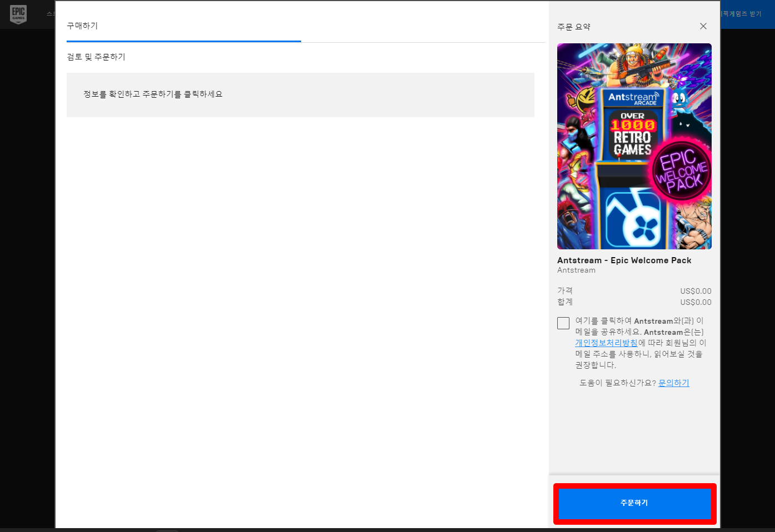Click the Antstream Arcade cover thumbnail
The height and width of the screenshot is (532, 775).
click(x=634, y=146)
